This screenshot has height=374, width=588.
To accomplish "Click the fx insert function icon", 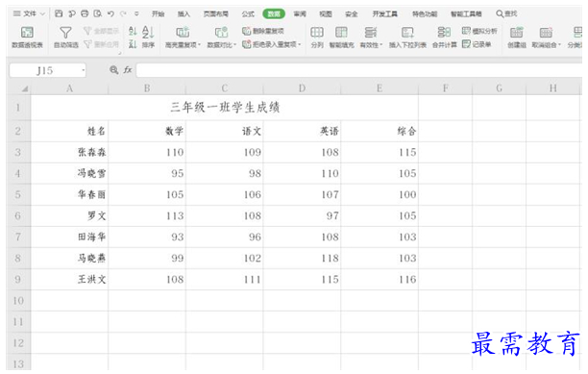I will [128, 70].
